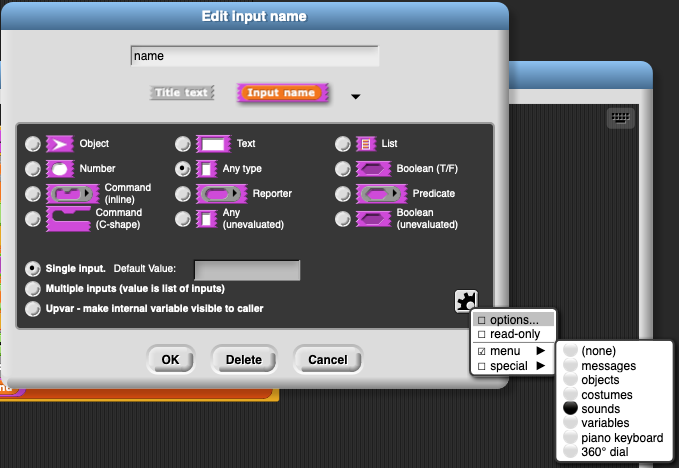Select the Object radio button

[32, 144]
